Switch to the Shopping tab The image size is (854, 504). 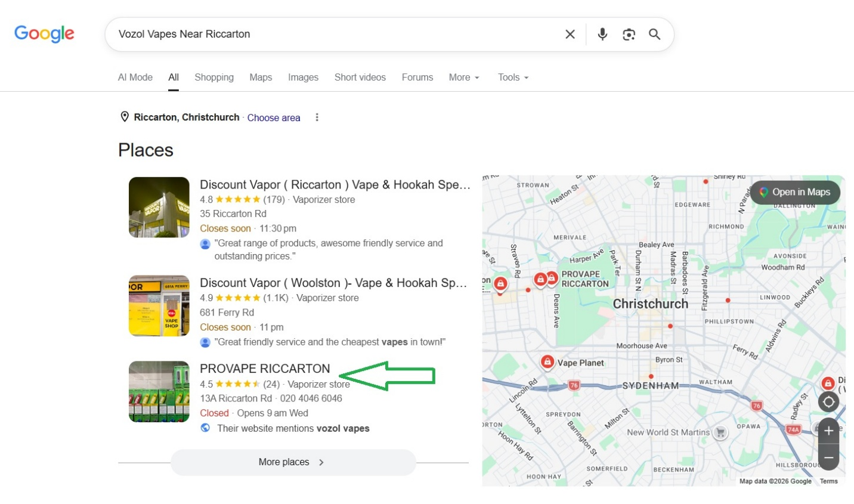tap(214, 77)
